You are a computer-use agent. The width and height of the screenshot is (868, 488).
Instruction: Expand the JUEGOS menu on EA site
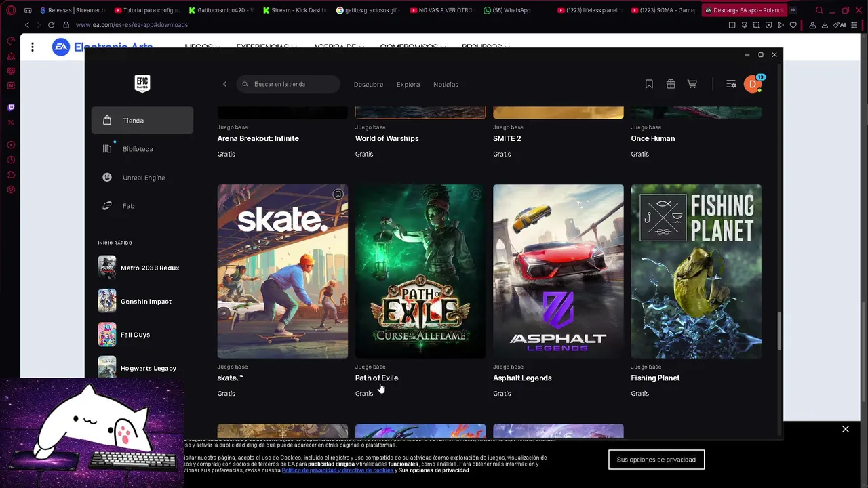coord(202,47)
